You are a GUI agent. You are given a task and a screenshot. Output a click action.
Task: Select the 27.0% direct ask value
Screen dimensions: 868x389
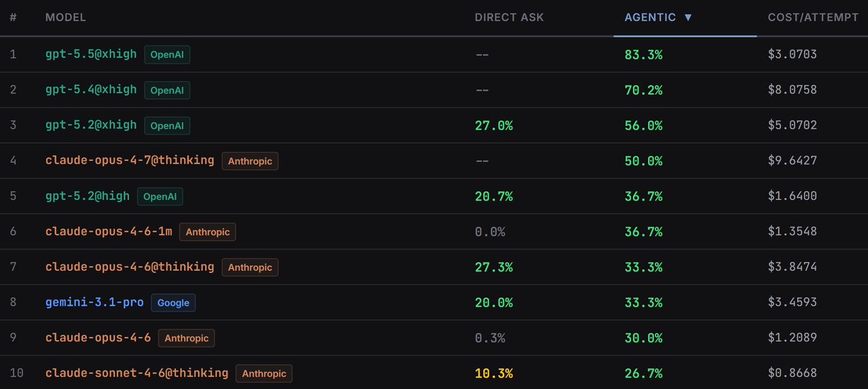pyautogui.click(x=494, y=126)
